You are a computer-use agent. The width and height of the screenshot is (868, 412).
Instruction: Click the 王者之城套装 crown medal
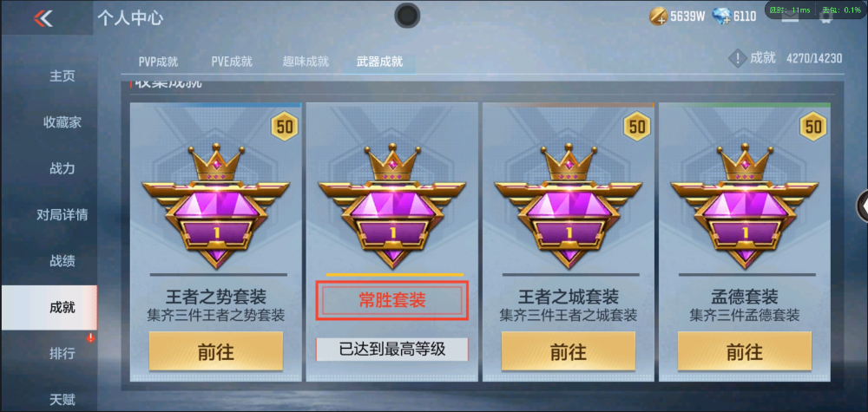click(x=569, y=206)
